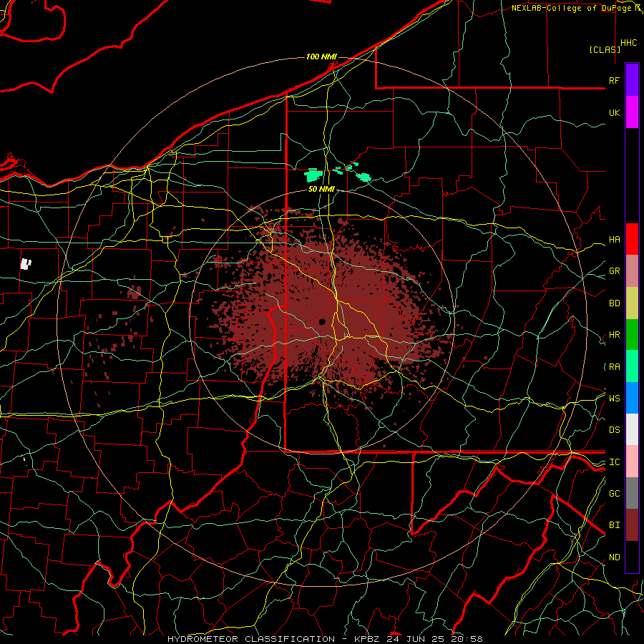Click the white dry snow echo patch
Image resolution: width=644 pixels, height=644 pixels.
pyautogui.click(x=26, y=263)
